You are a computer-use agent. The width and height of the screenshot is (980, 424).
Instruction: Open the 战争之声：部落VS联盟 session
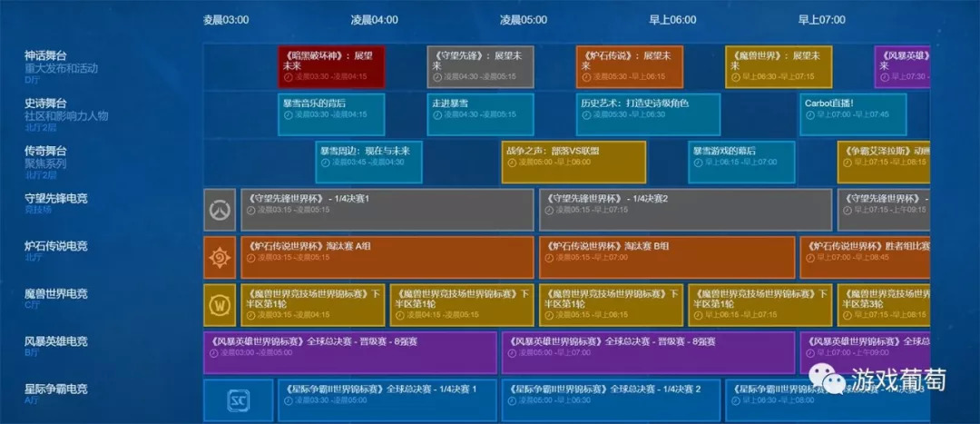[x=573, y=162]
